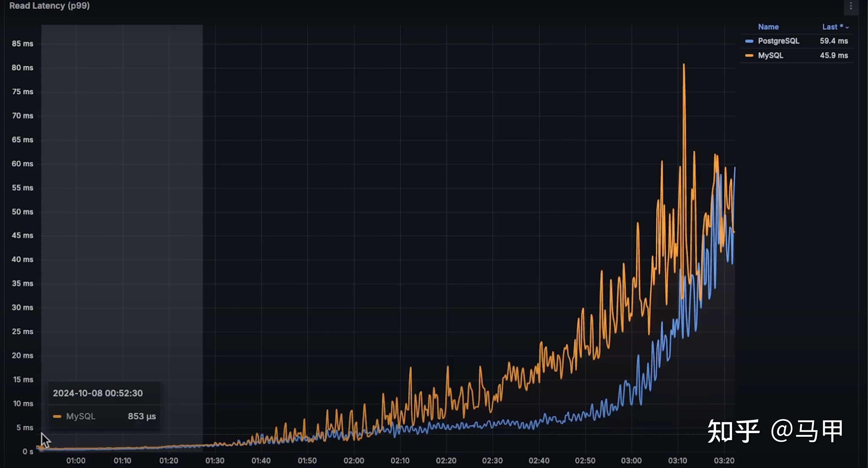Click the PostgreSQL blue legend color swatch
The height and width of the screenshot is (468, 868).
pyautogui.click(x=749, y=41)
